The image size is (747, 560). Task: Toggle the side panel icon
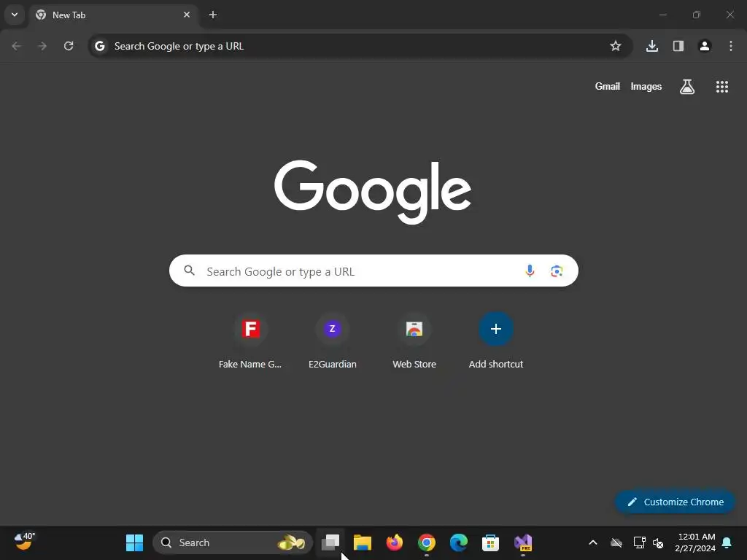click(678, 46)
